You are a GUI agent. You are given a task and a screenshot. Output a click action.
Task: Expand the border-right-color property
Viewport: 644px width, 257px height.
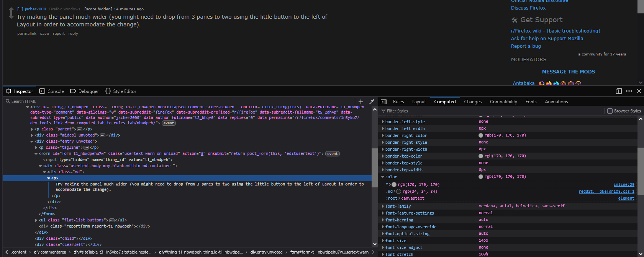pyautogui.click(x=383, y=135)
